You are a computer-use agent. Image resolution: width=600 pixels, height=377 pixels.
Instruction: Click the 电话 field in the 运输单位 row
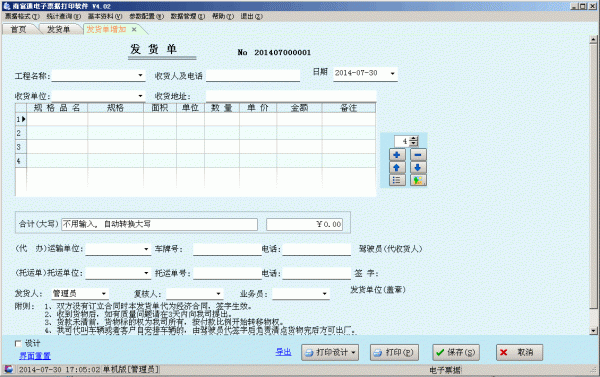click(x=316, y=249)
